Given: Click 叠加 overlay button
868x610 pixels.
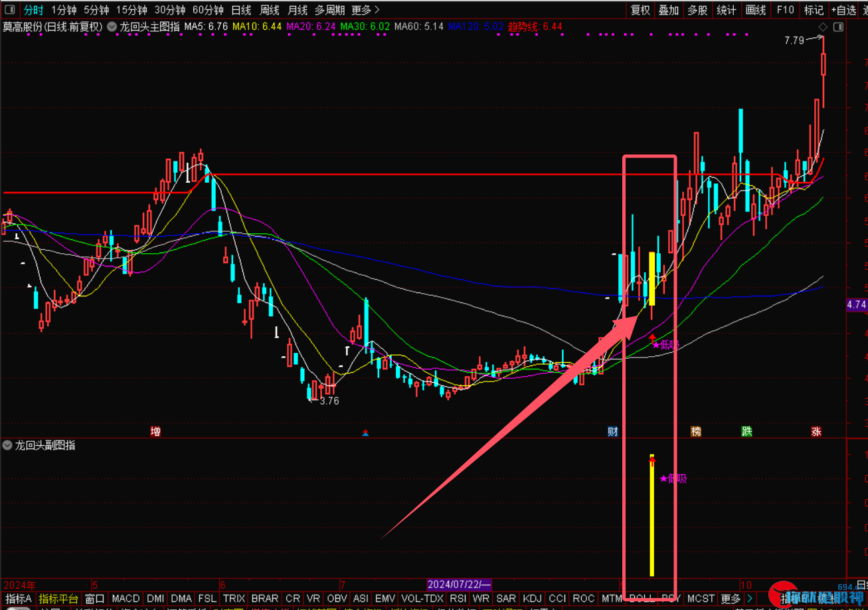Looking at the screenshot, I should (x=669, y=10).
